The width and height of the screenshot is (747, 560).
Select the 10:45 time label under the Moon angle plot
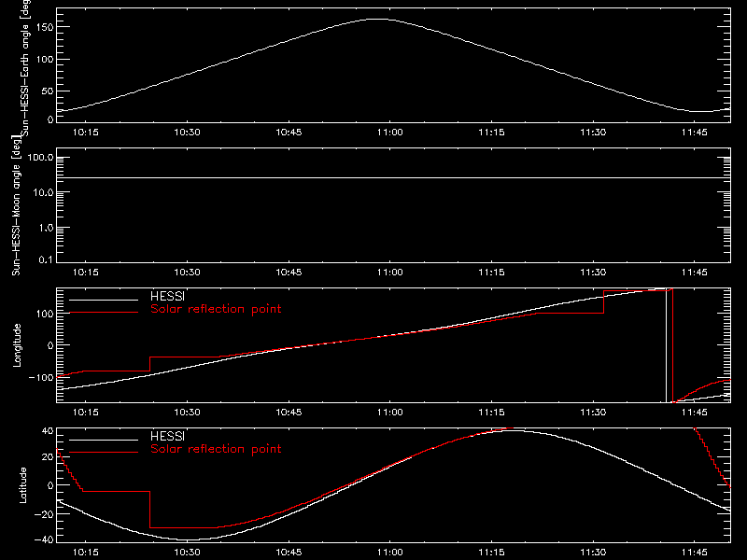click(x=289, y=273)
